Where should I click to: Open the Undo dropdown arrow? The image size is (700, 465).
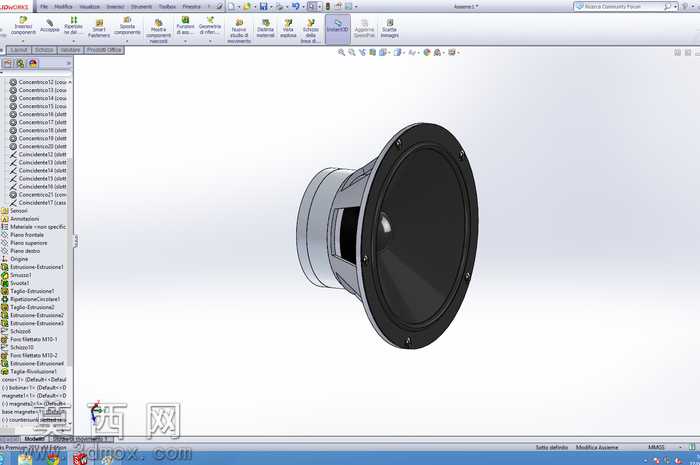[303, 7]
